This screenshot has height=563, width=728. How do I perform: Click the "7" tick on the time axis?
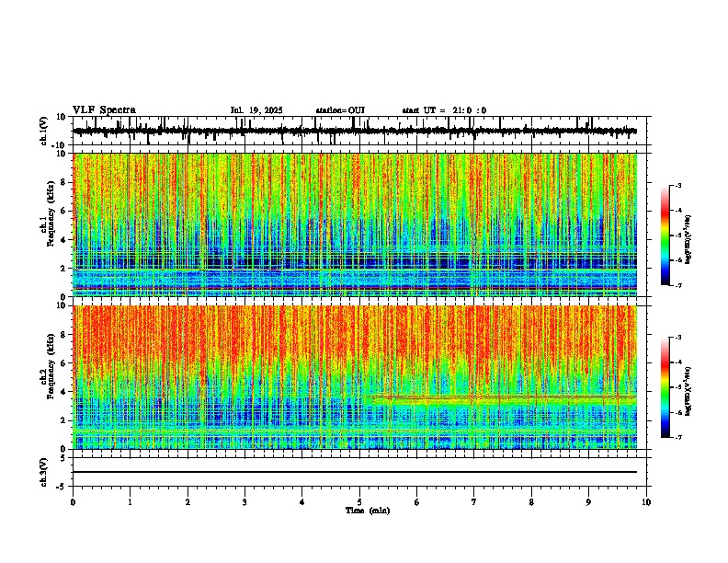474,502
